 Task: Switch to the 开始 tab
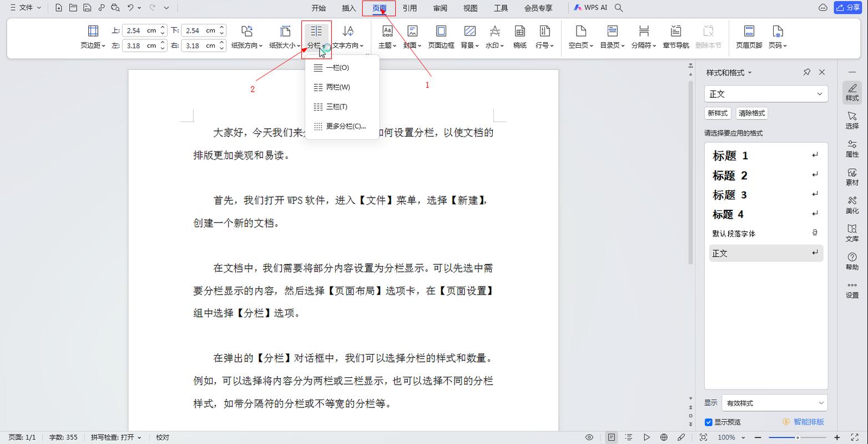coord(319,8)
